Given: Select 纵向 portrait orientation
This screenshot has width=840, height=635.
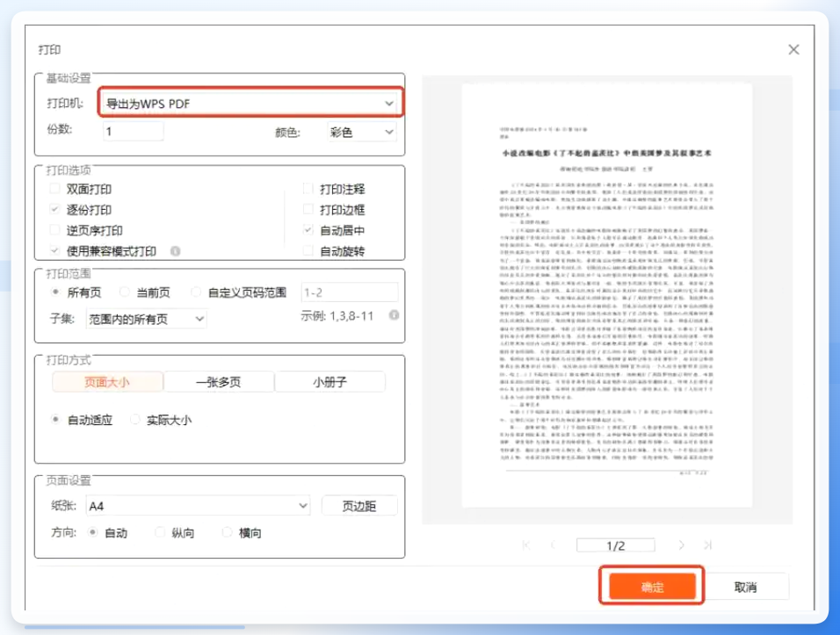Looking at the screenshot, I should point(159,532).
